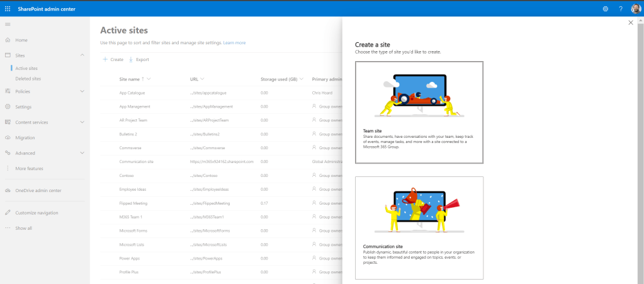The image size is (644, 284).
Task: Select the Migration cloud icon
Action: pyautogui.click(x=8, y=137)
